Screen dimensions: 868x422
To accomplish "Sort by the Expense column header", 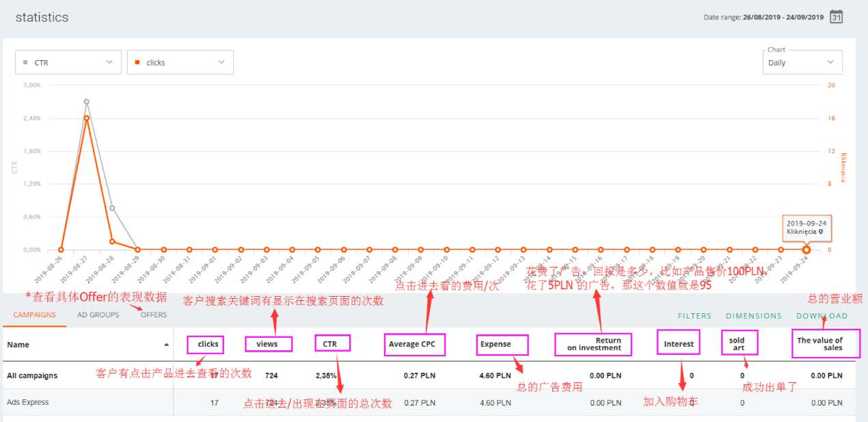I will [x=496, y=344].
